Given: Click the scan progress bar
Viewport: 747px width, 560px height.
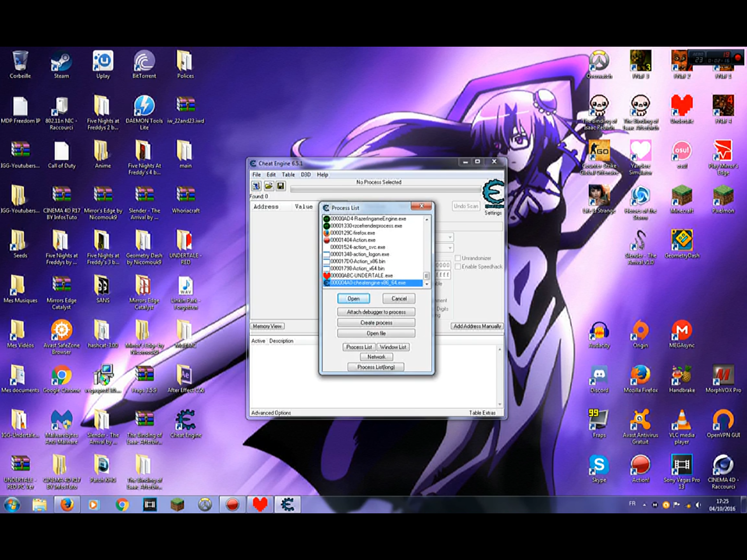Looking at the screenshot, I should (385, 189).
